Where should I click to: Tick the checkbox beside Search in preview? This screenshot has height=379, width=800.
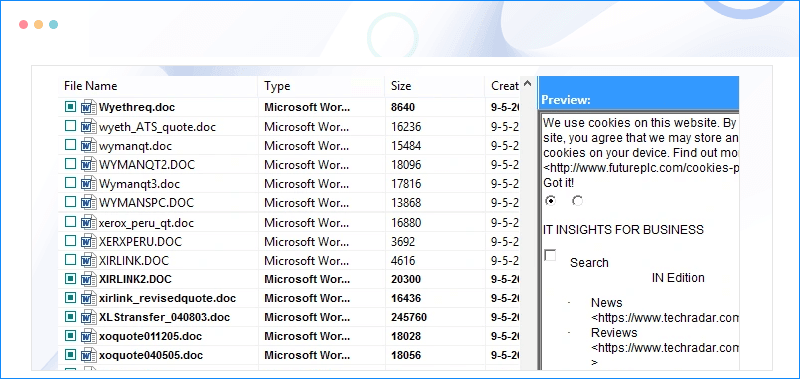(550, 255)
